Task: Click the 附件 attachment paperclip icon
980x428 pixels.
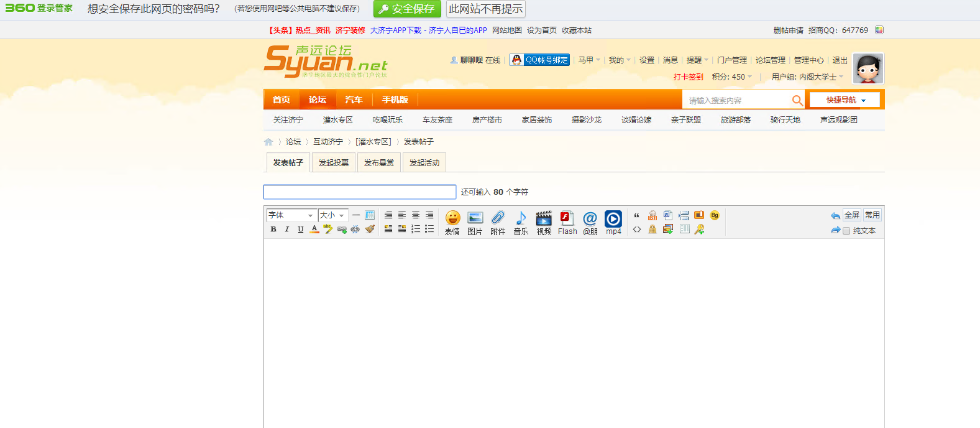Action: point(498,223)
